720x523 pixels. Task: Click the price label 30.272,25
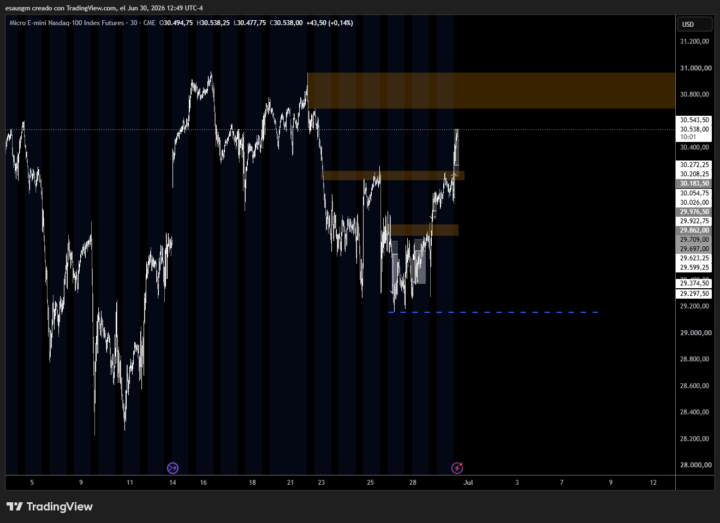coord(694,164)
